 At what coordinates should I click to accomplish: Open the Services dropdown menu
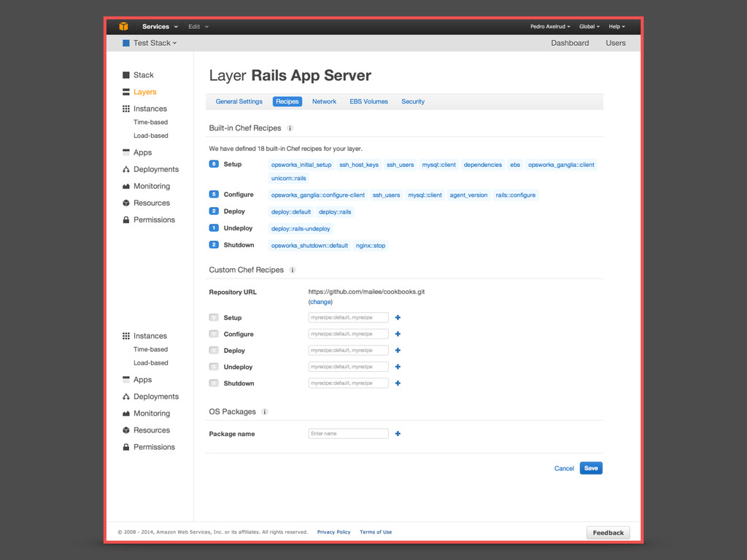159,27
